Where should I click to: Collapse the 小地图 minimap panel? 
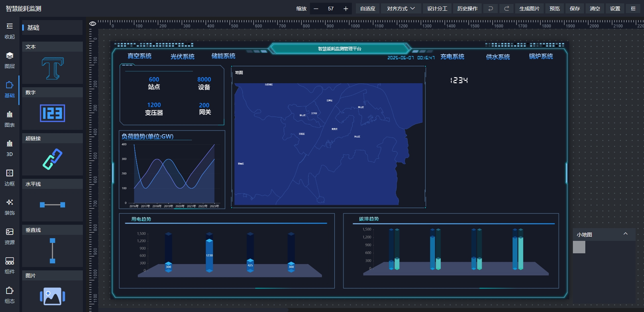pyautogui.click(x=625, y=234)
